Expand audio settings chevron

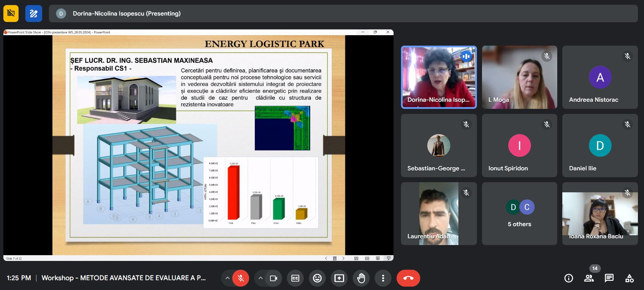tap(227, 278)
